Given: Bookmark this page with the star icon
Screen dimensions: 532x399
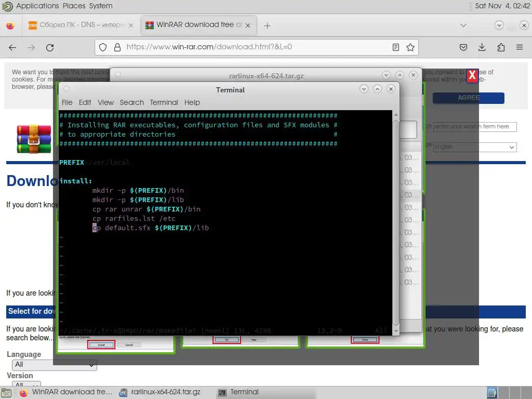Looking at the screenshot, I should [x=410, y=47].
